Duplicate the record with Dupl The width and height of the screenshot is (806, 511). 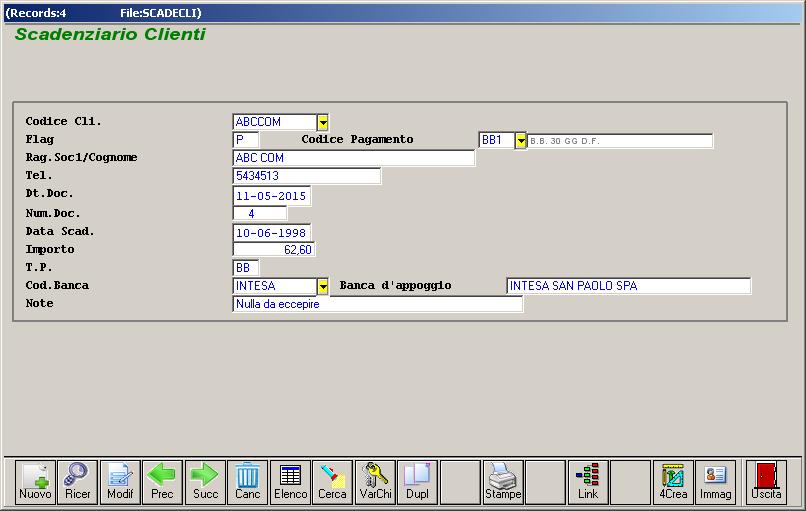[x=417, y=482]
